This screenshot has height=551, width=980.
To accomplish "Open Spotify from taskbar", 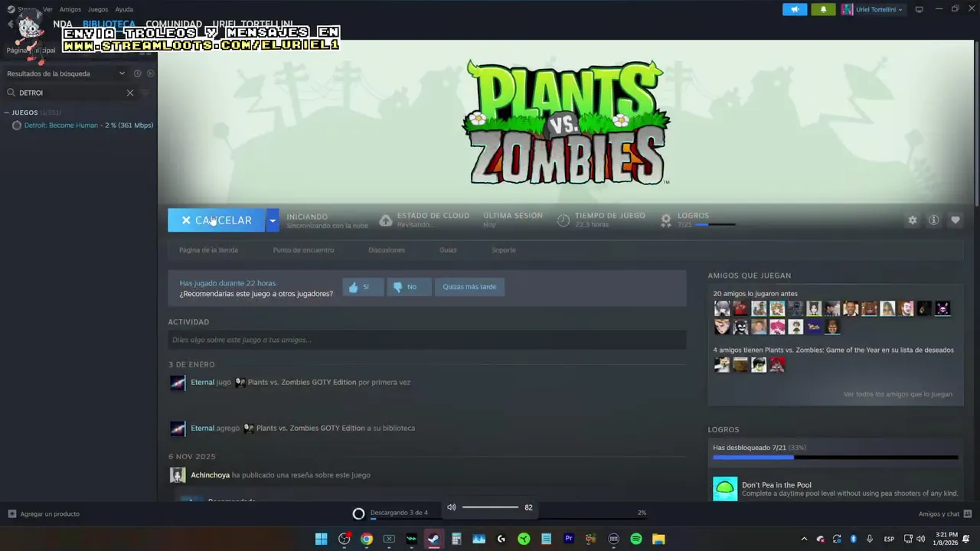I will [x=635, y=540].
